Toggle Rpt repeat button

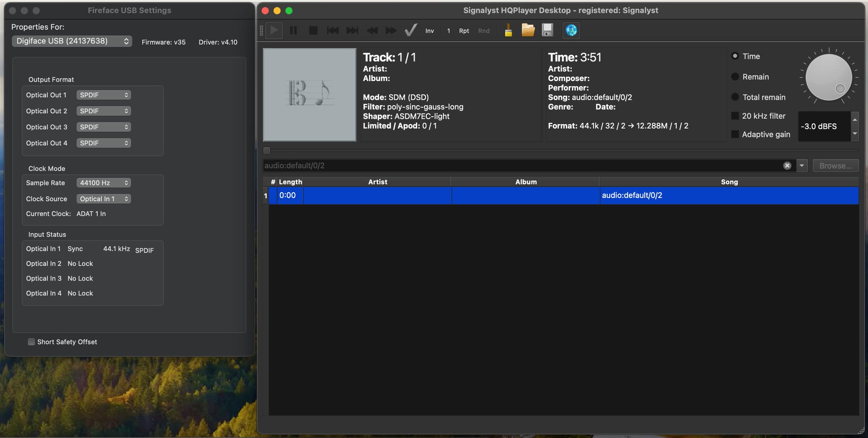point(464,31)
